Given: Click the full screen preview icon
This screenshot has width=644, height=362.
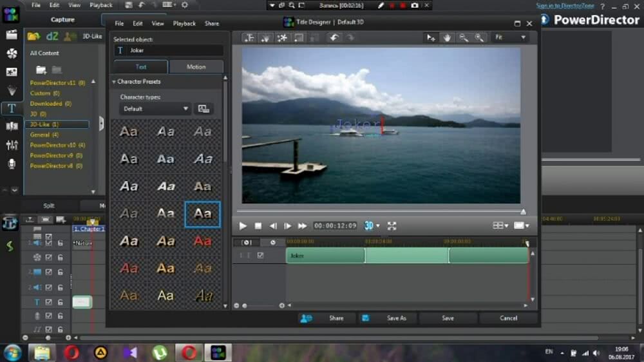Looking at the screenshot, I should pos(392,226).
